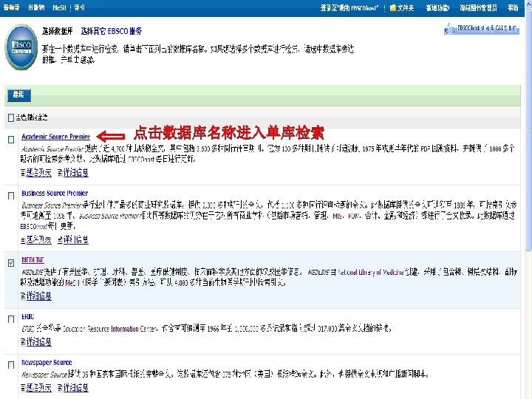The image size is (532, 399).
Task: Open the 帮助 help link
Action: point(513,8)
